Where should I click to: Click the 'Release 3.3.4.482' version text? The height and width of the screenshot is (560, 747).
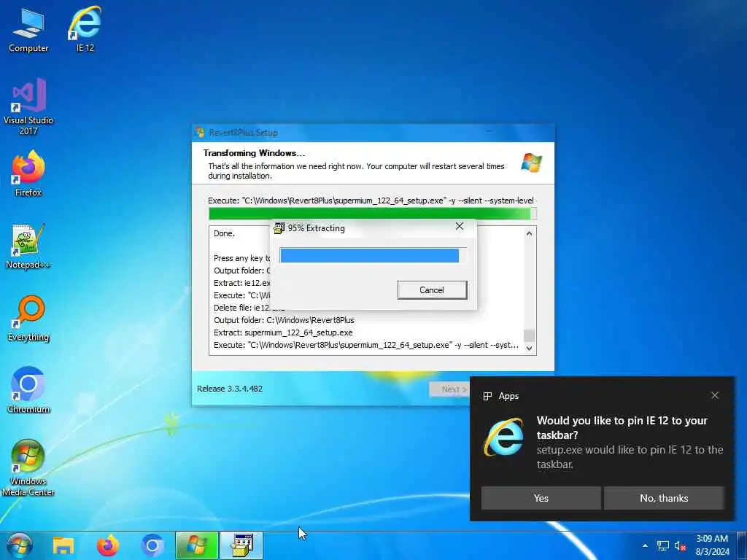(x=230, y=389)
